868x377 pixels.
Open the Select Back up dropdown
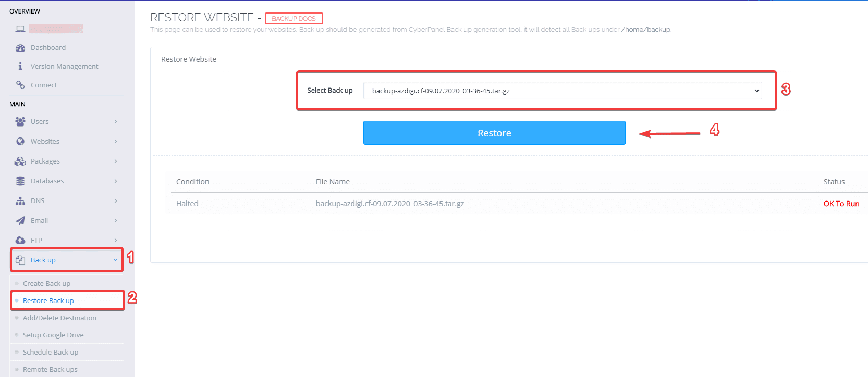click(x=562, y=91)
